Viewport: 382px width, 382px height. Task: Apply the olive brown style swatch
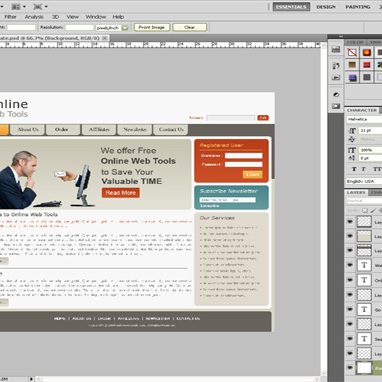(x=352, y=65)
